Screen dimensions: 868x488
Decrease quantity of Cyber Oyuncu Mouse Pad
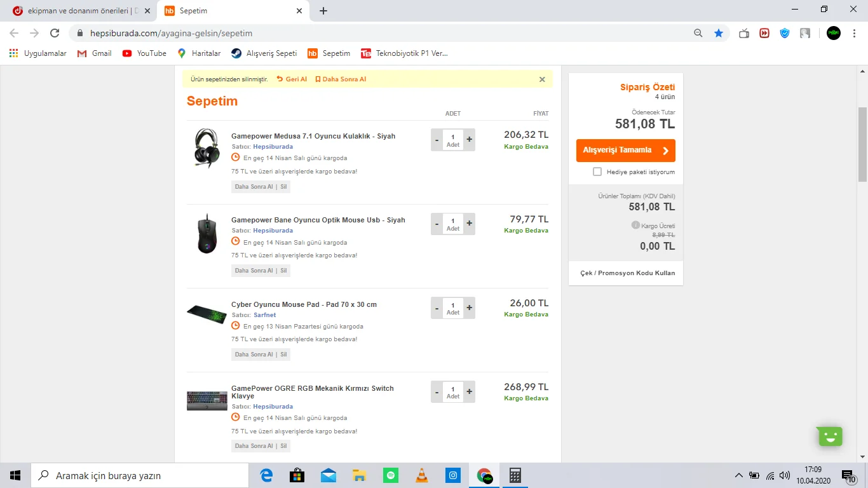coord(437,308)
